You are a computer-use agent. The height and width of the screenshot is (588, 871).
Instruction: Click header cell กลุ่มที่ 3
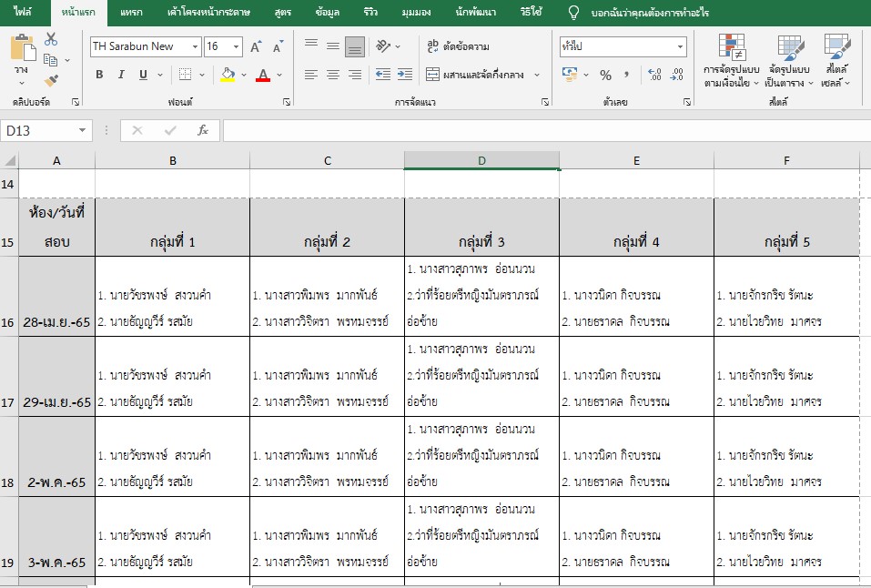(x=481, y=228)
